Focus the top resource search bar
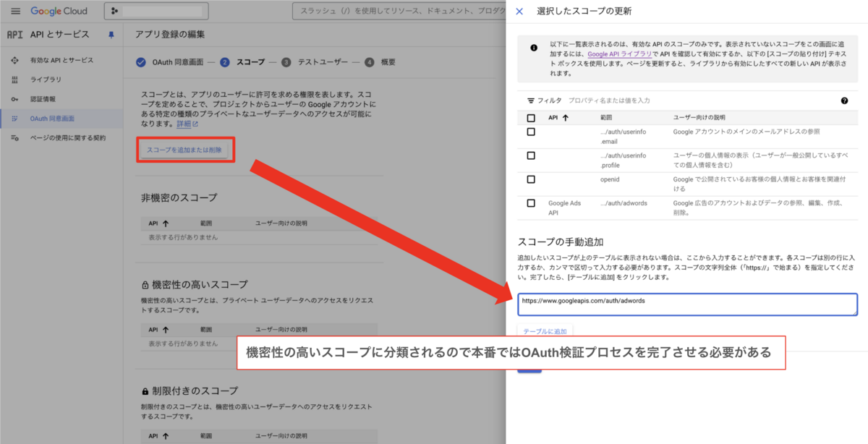 click(x=398, y=12)
